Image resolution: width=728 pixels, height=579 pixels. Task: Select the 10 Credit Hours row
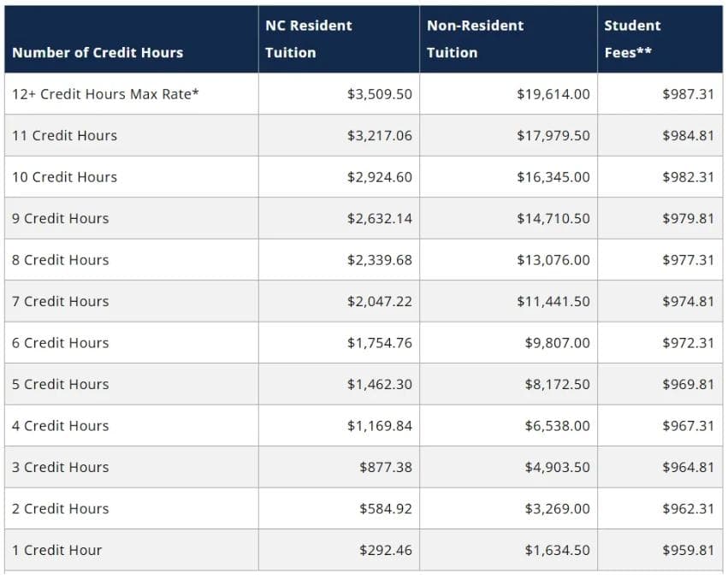pyautogui.click(x=364, y=177)
